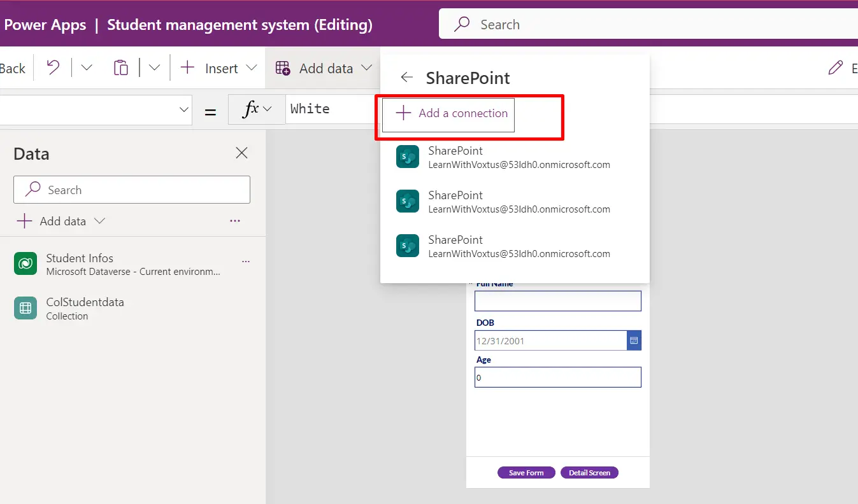Screen dimensions: 858x504
Task: Click the Data panel search field
Action: 132,190
